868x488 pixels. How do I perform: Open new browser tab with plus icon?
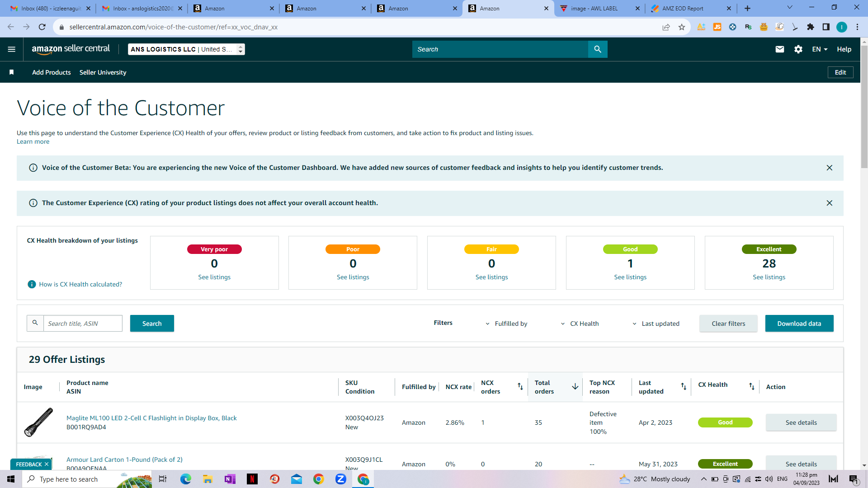747,8
